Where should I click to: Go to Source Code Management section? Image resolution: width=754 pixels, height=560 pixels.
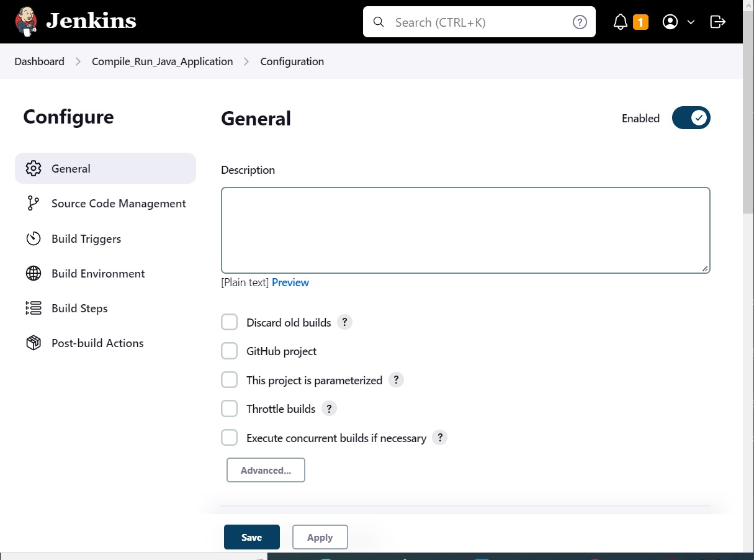[105, 204]
